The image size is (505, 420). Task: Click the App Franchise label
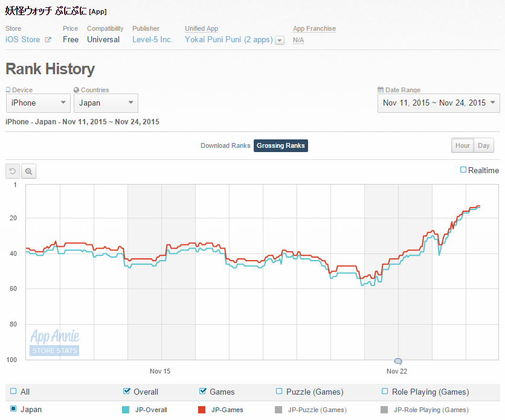(314, 28)
